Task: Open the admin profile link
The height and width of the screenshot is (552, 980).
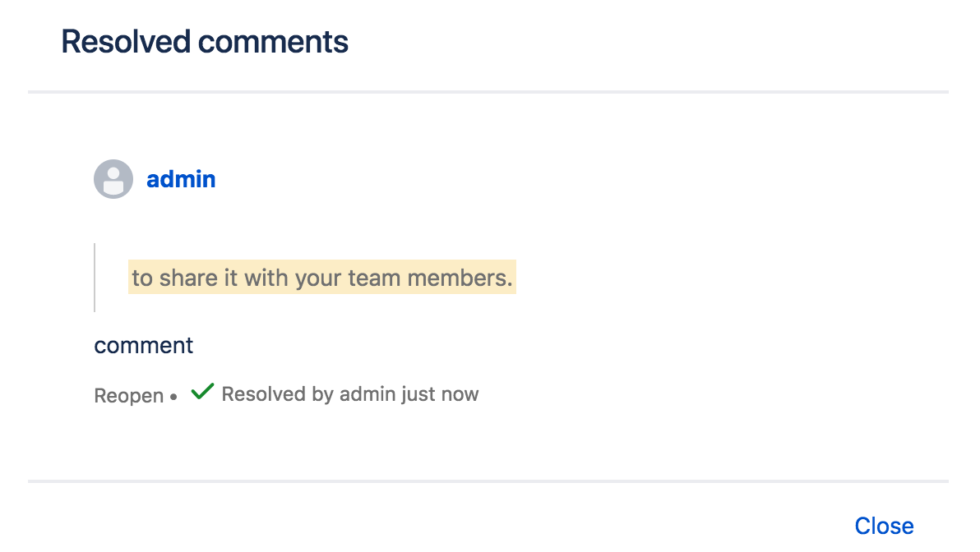Action: tap(181, 179)
